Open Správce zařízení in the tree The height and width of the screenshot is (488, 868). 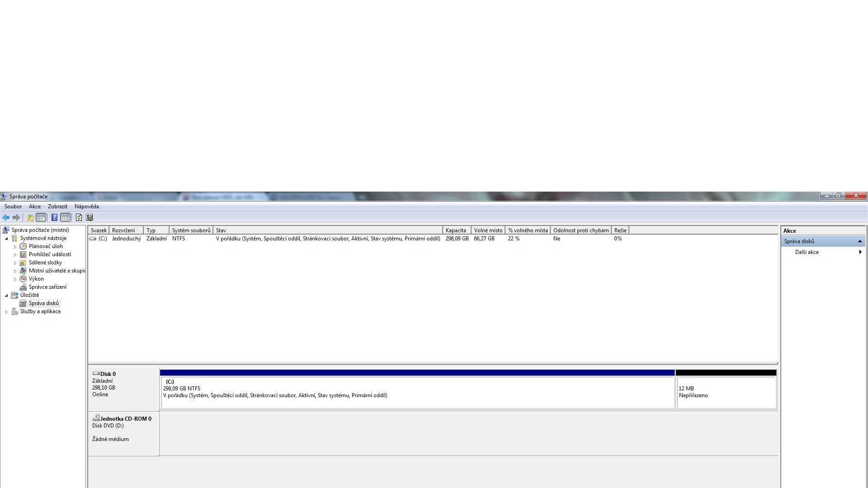[x=47, y=287]
